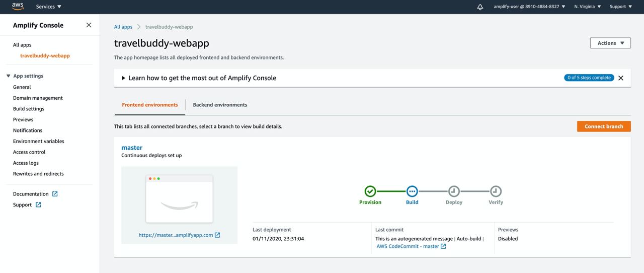Switch to Backend environments tab
The height and width of the screenshot is (273, 644).
[x=220, y=105]
